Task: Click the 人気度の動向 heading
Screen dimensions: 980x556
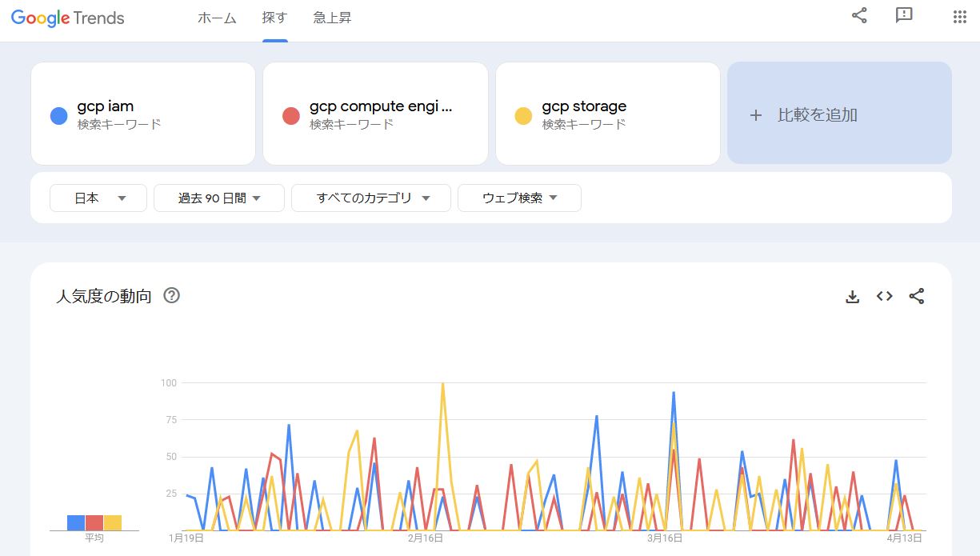Action: click(x=104, y=296)
